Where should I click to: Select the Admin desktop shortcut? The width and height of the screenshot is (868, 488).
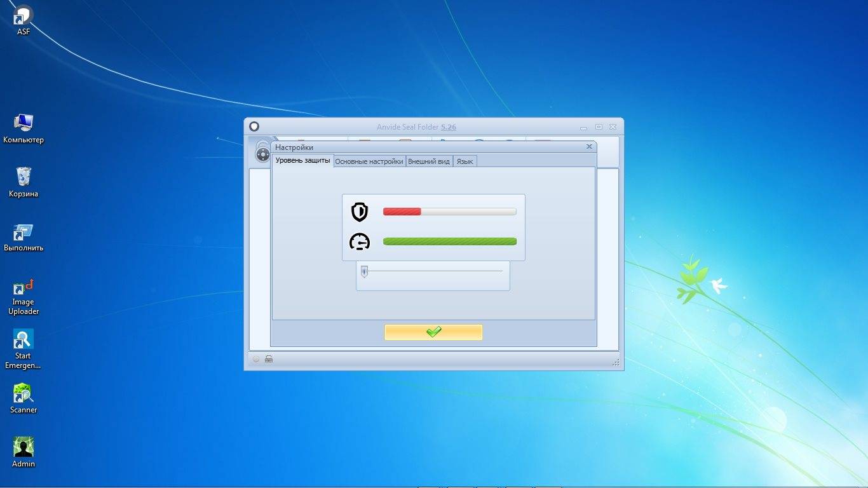click(24, 452)
